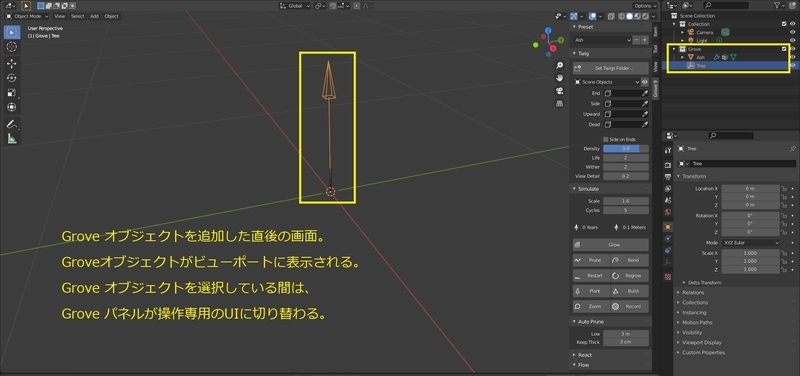Click the Prune button
The width and height of the screenshot is (800, 376).
click(591, 260)
